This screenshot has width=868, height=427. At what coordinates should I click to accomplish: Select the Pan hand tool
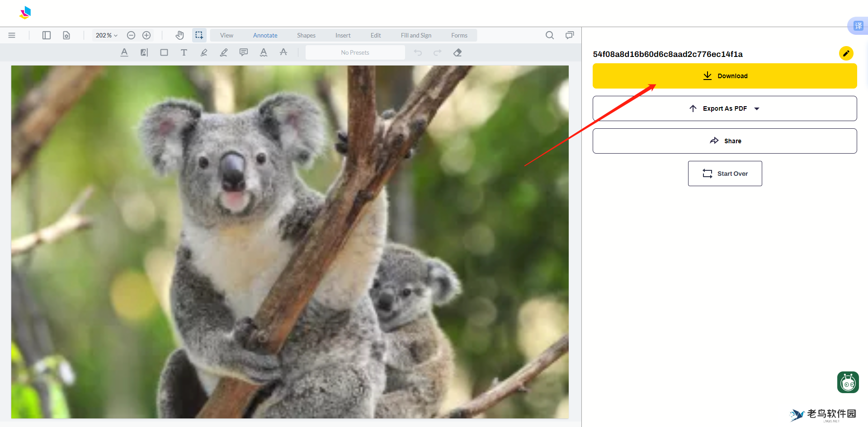tap(179, 35)
